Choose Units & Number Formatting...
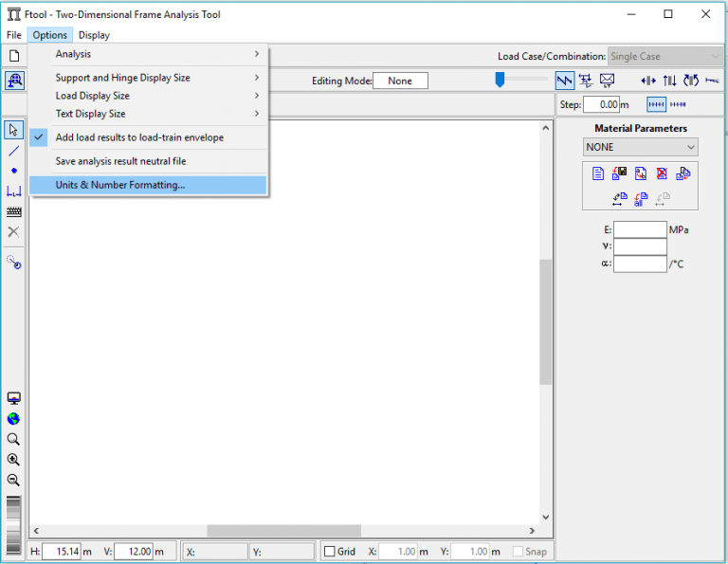 [x=148, y=185]
